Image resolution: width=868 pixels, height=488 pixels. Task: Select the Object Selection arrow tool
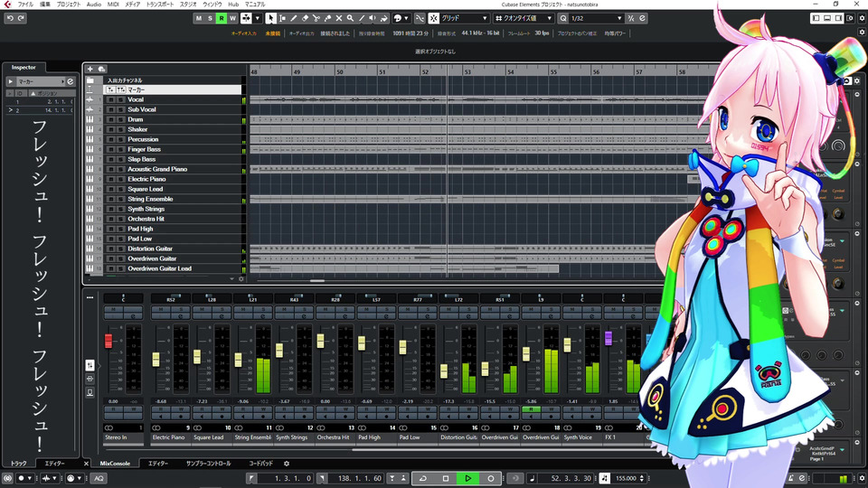(x=270, y=18)
